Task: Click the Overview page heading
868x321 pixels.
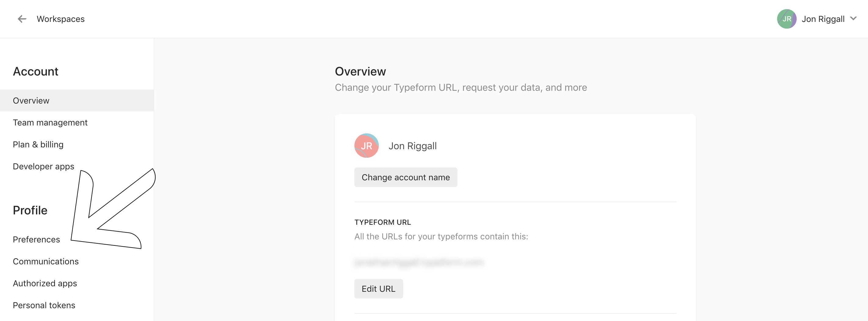Action: tap(360, 71)
